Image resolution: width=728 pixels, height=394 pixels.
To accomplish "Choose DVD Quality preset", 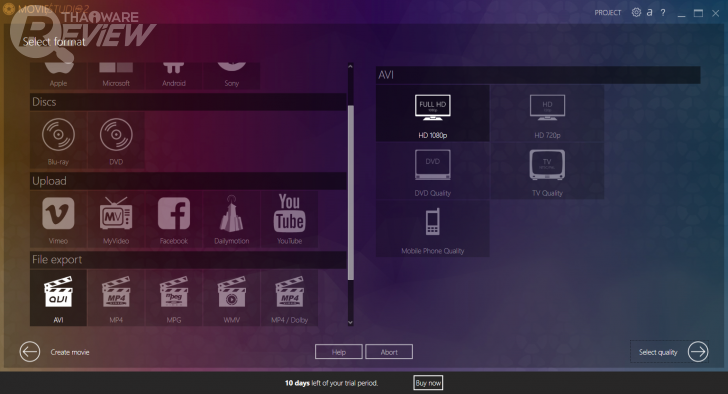I will (433, 171).
